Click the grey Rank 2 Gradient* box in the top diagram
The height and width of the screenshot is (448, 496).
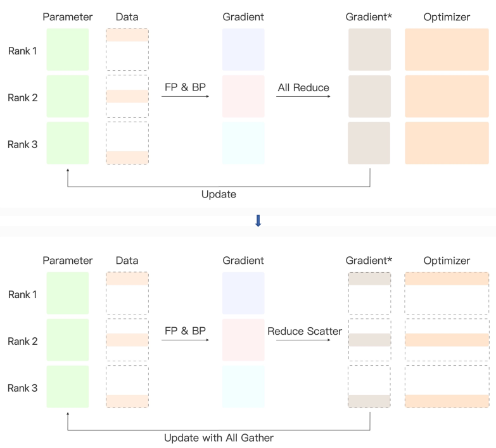[369, 96]
